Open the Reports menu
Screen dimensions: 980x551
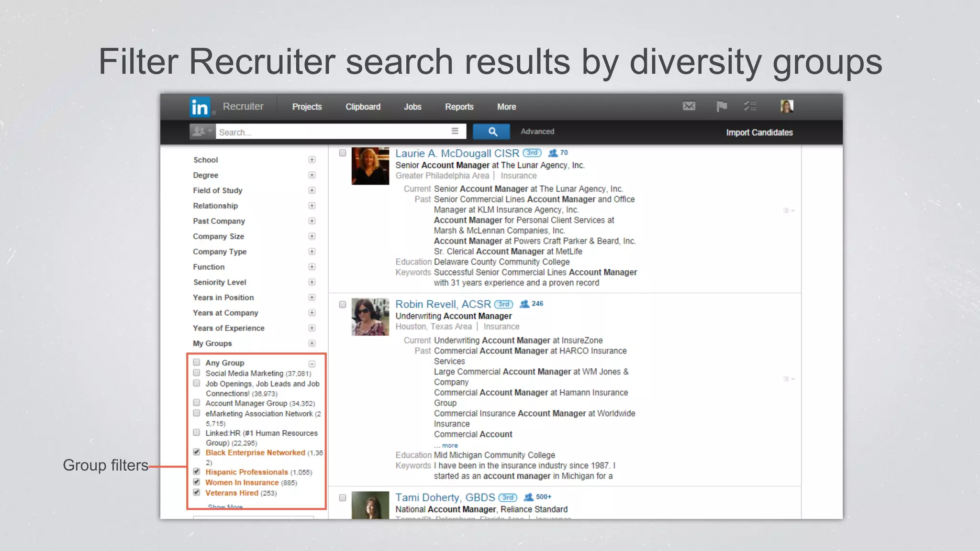click(x=459, y=107)
